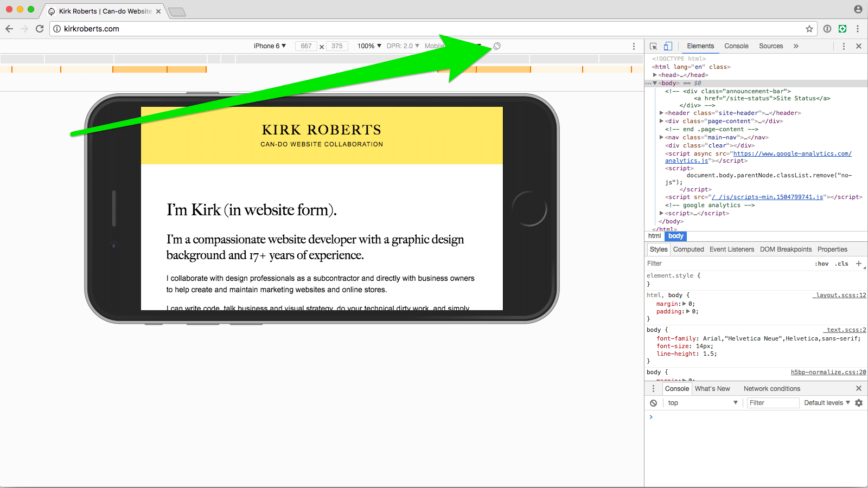Open the iPhone 6 device dropdown

270,46
